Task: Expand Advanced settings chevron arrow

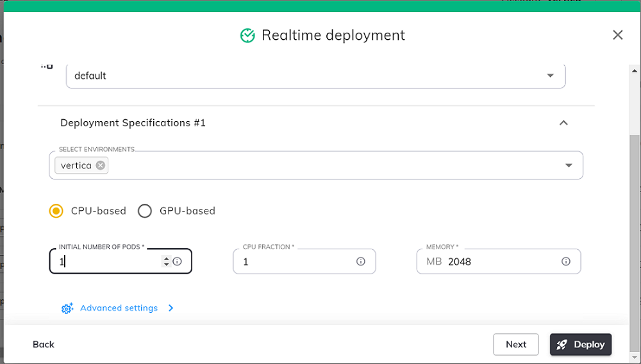Action: pyautogui.click(x=171, y=308)
